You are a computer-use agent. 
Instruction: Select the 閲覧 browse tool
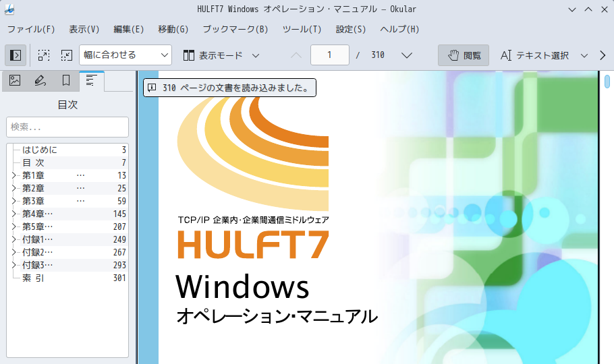[x=464, y=55]
